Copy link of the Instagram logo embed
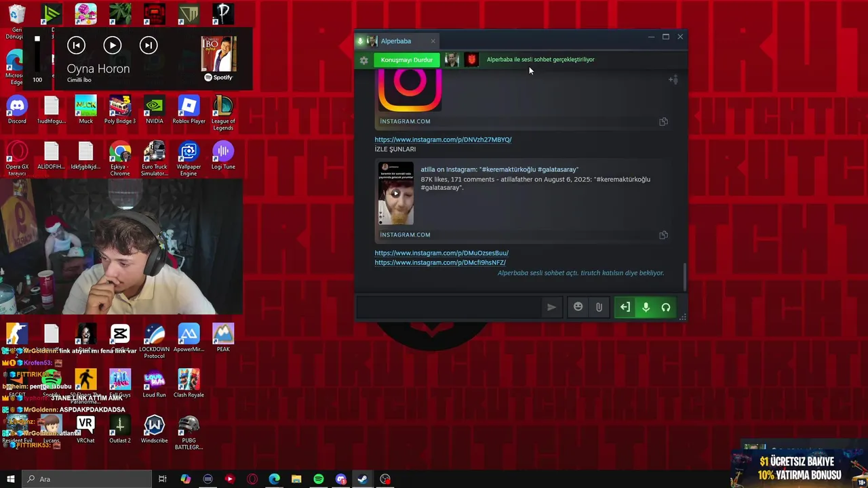Screen dimensions: 868x488 pos(663,122)
